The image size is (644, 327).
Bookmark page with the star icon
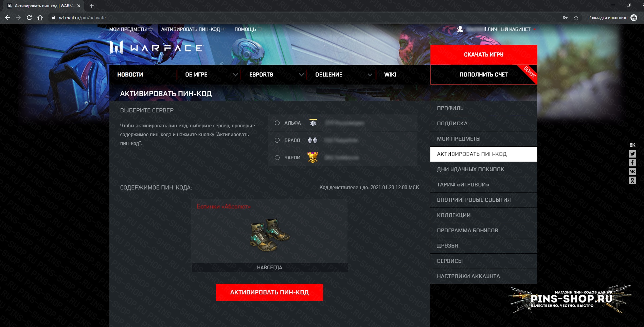[x=576, y=18]
